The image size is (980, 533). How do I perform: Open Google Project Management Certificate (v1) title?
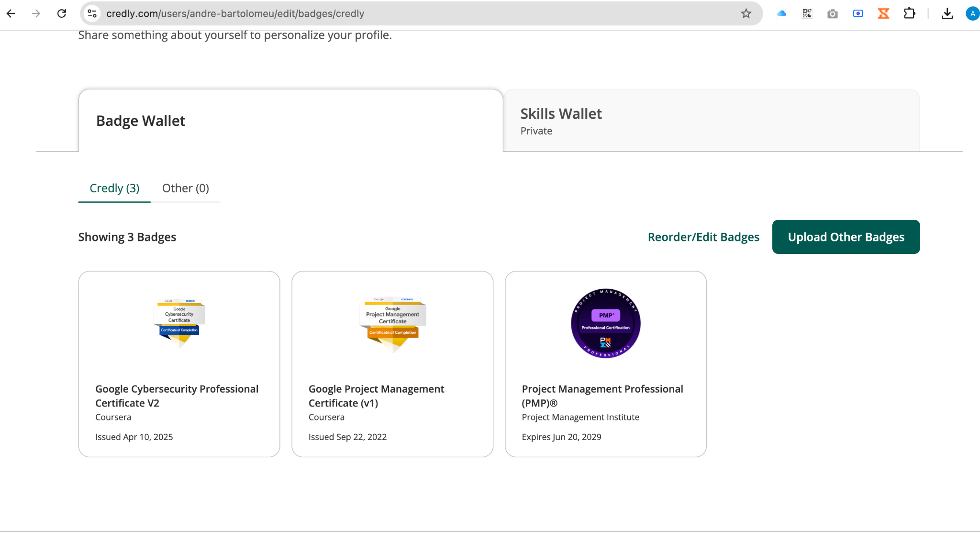point(377,396)
